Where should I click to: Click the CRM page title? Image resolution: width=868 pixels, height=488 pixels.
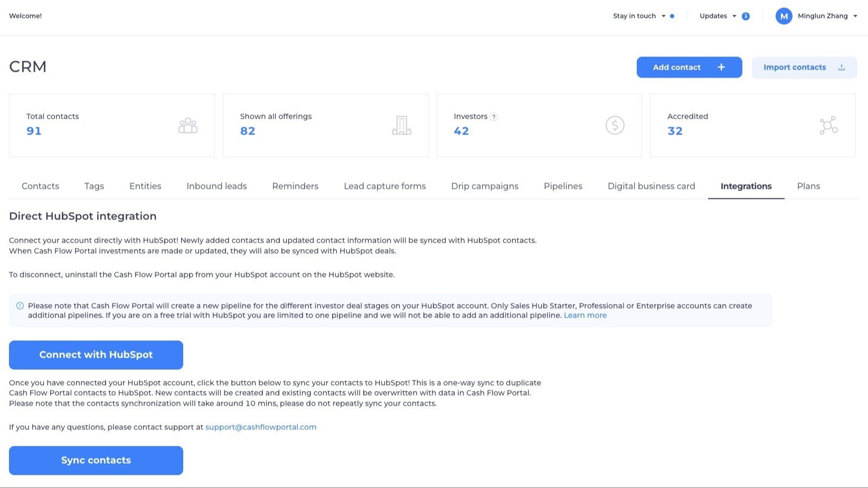pos(28,67)
